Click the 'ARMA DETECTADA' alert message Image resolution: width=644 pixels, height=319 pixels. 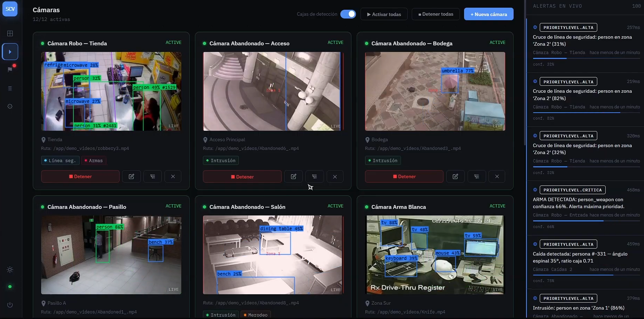click(578, 203)
